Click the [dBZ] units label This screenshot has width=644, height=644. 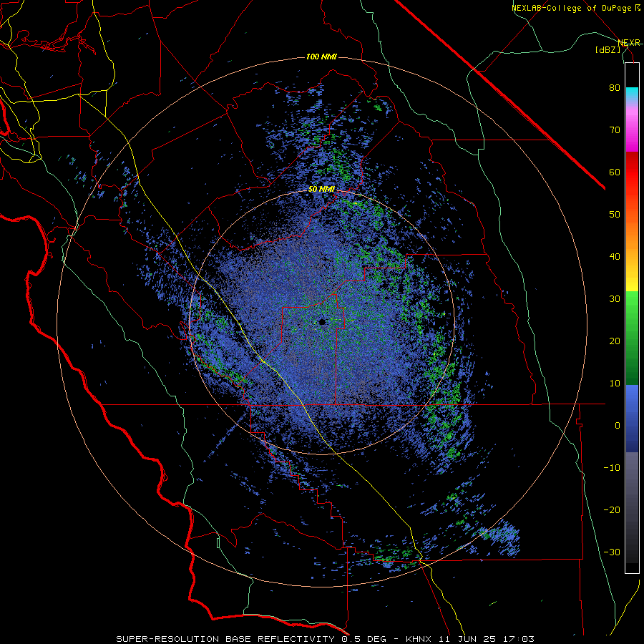click(608, 50)
